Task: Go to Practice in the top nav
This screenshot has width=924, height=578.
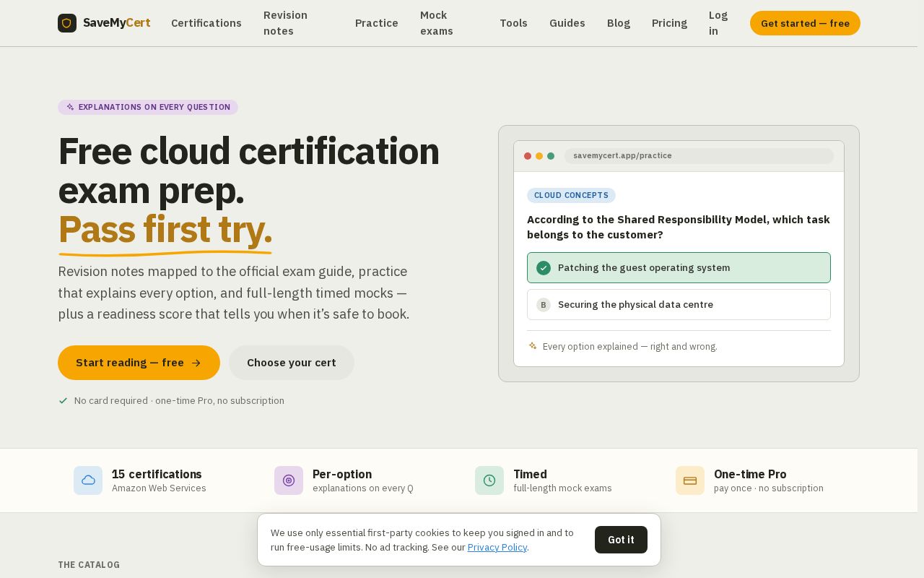Action: (377, 23)
